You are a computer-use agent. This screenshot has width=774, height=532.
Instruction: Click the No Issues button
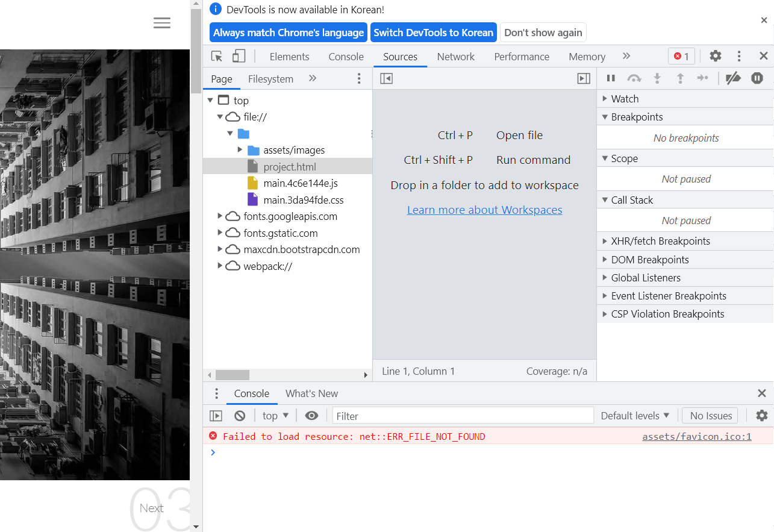[x=711, y=416]
